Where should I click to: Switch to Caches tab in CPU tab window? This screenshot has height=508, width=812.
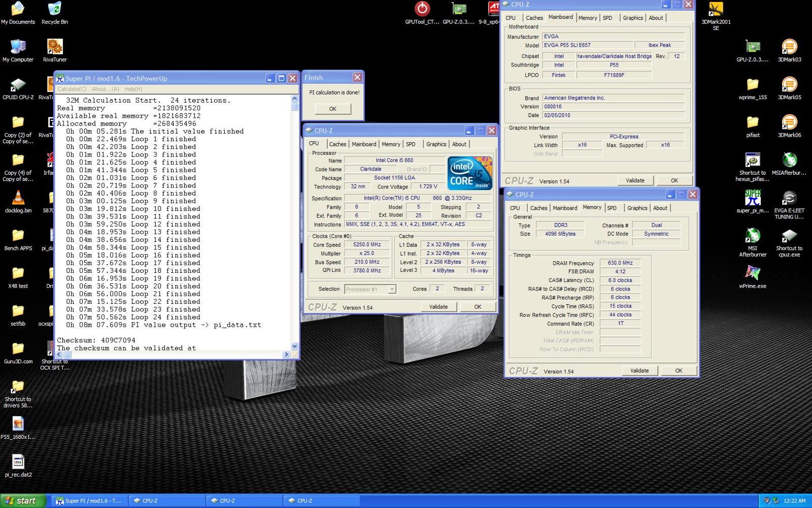337,144
